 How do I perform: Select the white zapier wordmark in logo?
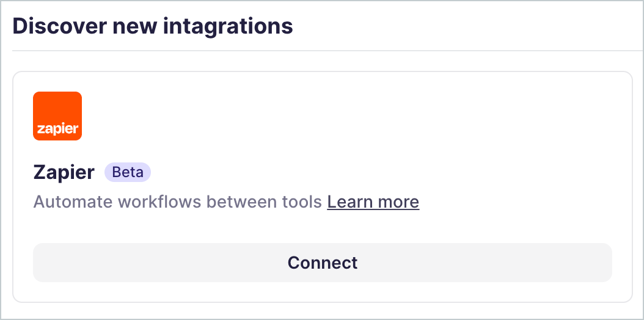[57, 129]
